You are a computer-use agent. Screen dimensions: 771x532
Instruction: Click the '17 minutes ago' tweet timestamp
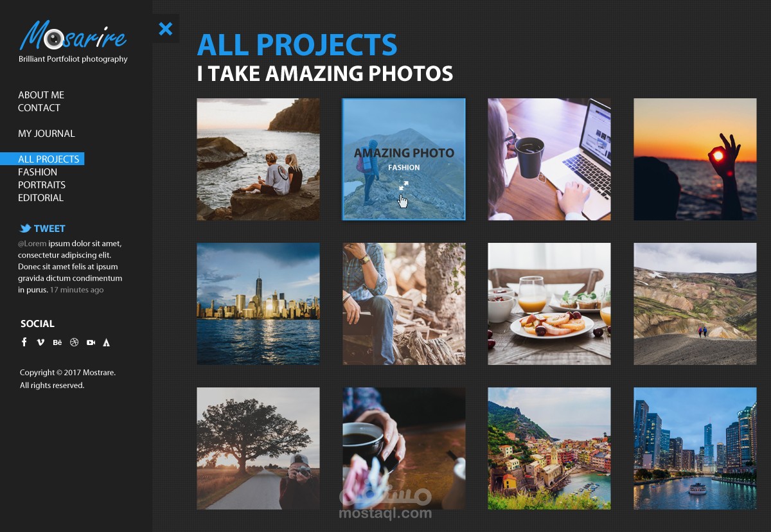pyautogui.click(x=76, y=290)
